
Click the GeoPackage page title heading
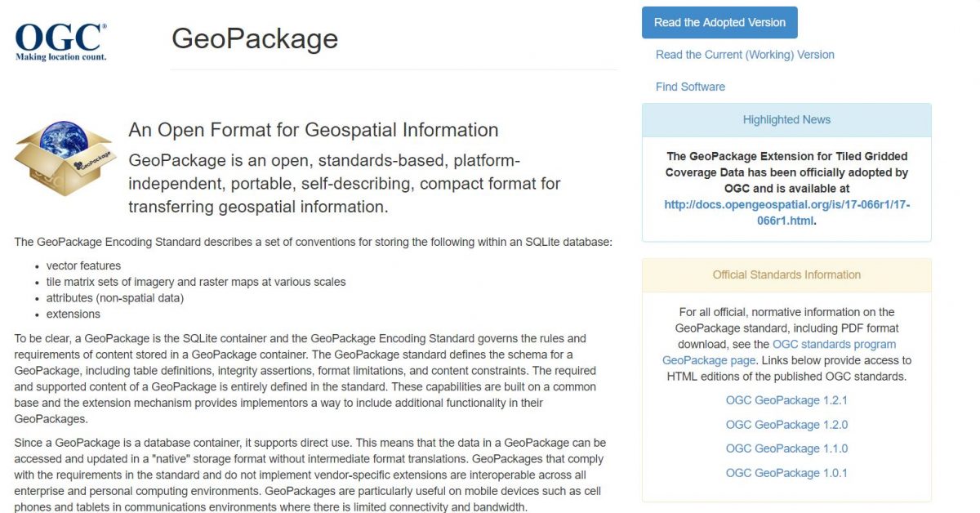pos(255,38)
